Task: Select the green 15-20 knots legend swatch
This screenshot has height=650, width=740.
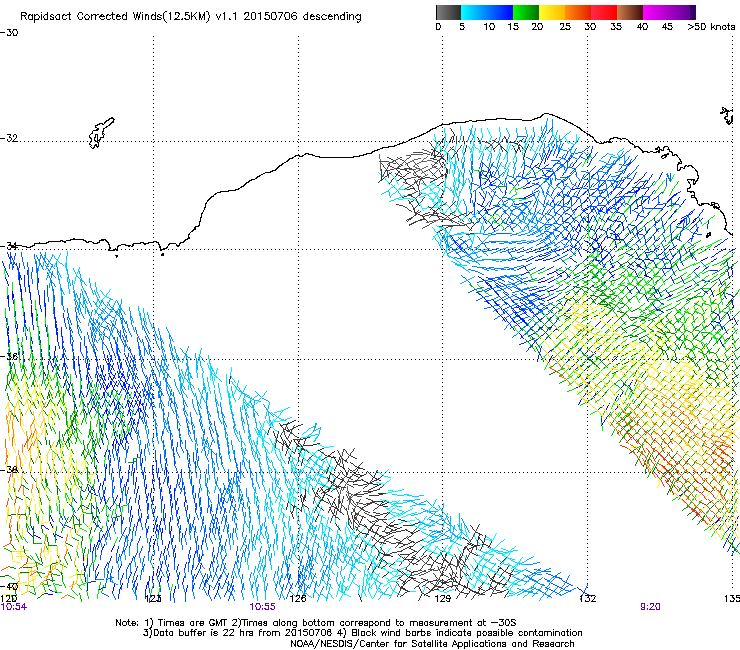Action: click(x=526, y=12)
